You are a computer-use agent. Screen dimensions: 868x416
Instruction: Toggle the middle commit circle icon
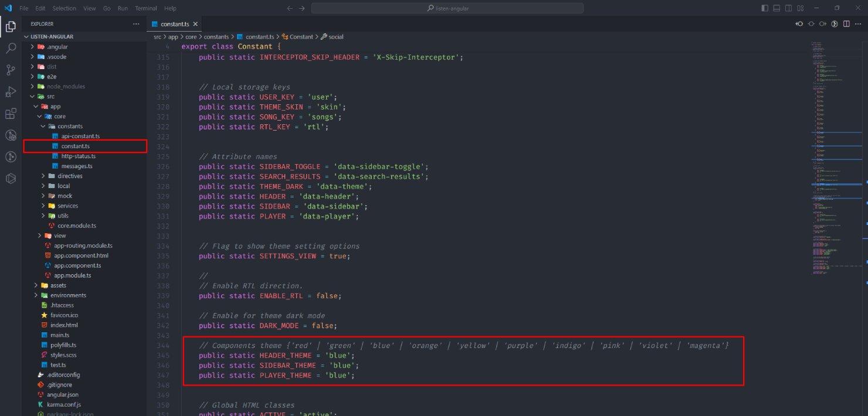pos(811,24)
